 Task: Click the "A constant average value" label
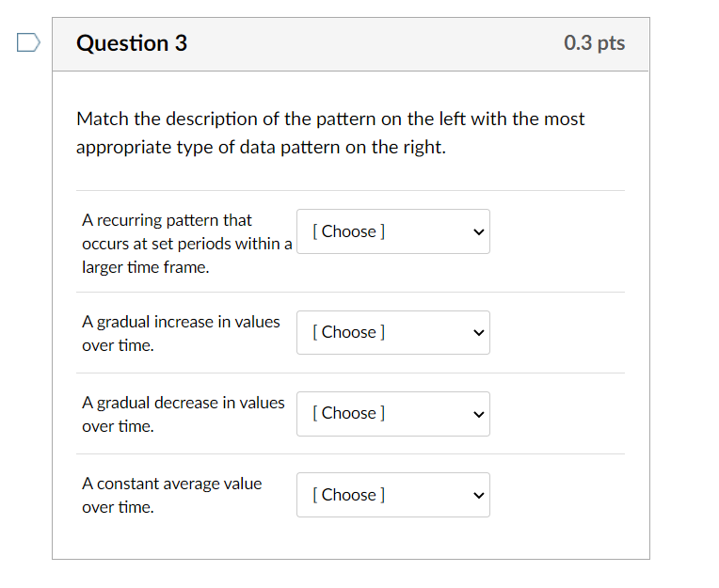(x=172, y=496)
